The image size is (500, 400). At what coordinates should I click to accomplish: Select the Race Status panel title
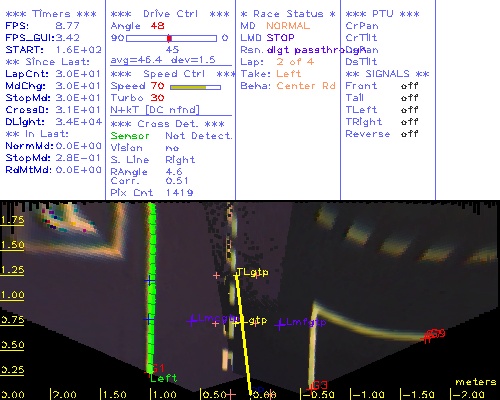click(288, 14)
